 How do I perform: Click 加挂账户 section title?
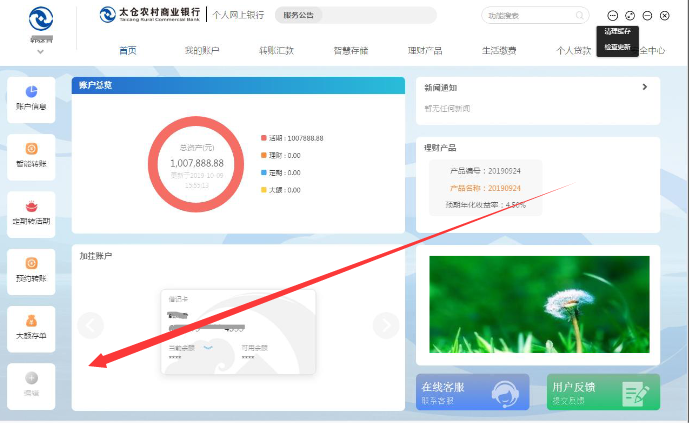(x=96, y=256)
